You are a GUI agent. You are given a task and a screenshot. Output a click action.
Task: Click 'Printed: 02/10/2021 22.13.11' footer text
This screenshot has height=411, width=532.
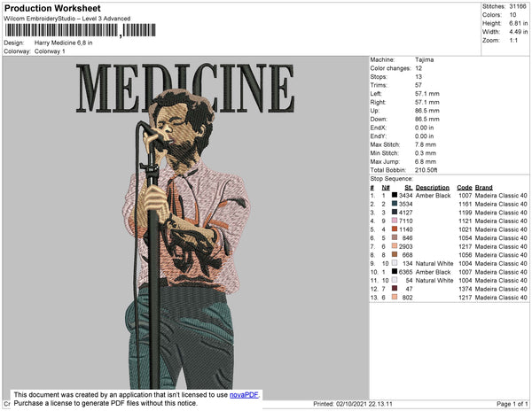(353, 404)
